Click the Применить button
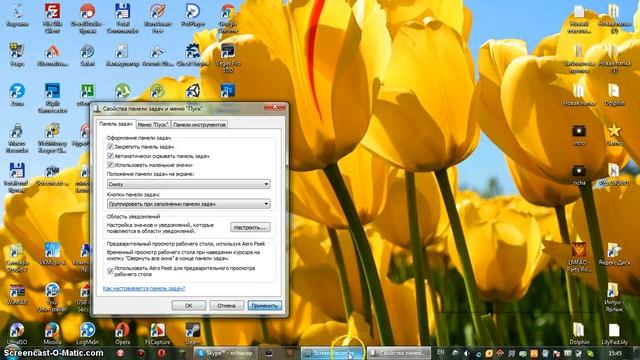Viewport: 640px width, 360px height. tap(264, 305)
